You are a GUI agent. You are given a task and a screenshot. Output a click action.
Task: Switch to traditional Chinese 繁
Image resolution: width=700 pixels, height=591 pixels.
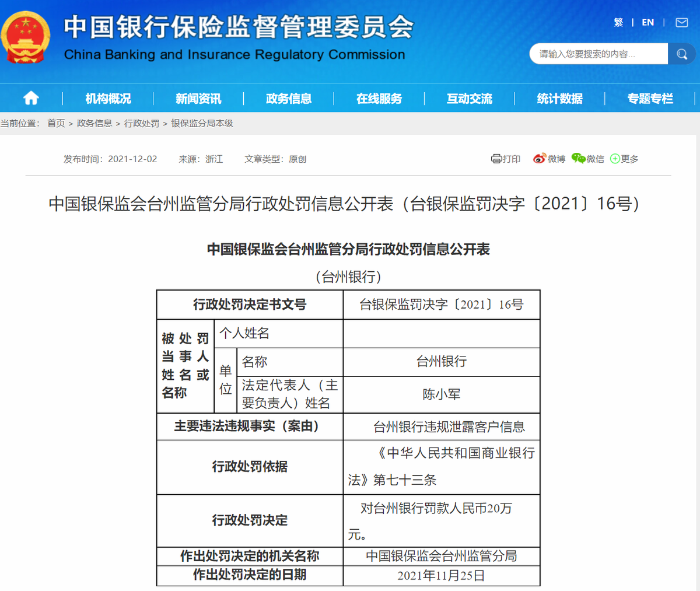[x=618, y=22]
